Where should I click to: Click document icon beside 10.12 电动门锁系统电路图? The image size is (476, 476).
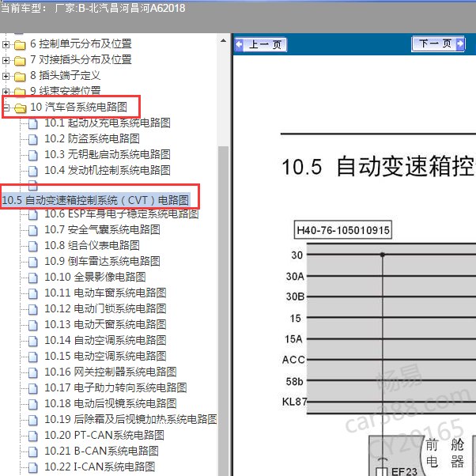tap(32, 309)
